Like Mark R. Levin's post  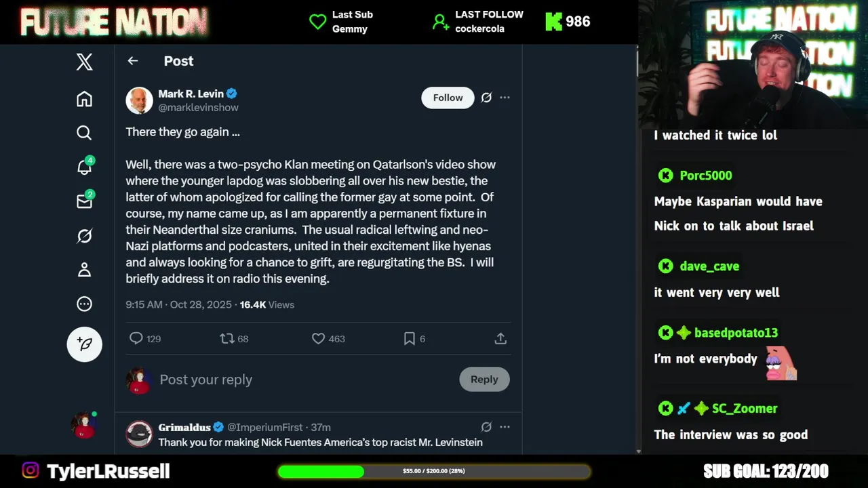pyautogui.click(x=318, y=338)
